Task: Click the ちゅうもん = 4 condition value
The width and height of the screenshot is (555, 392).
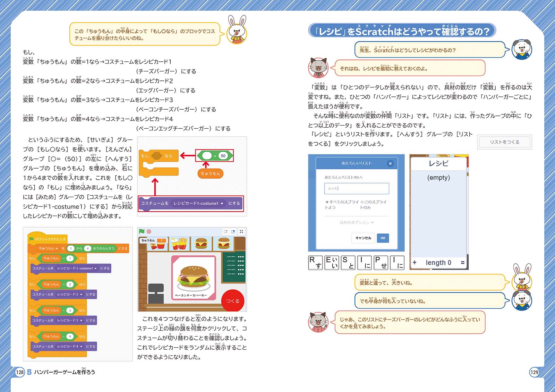Action: coord(70,336)
